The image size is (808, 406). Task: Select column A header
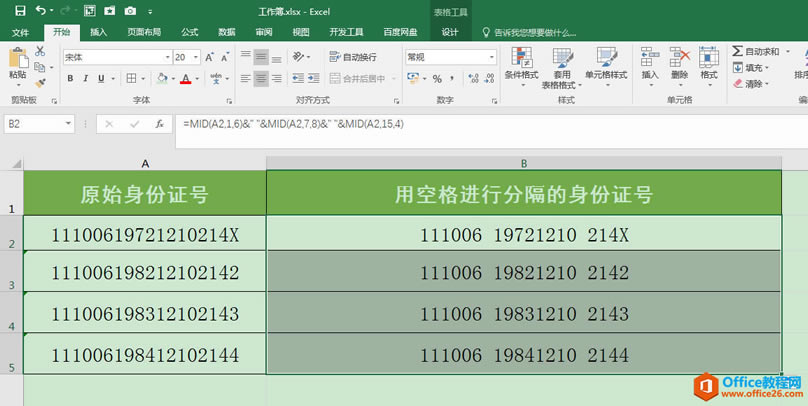(x=145, y=163)
